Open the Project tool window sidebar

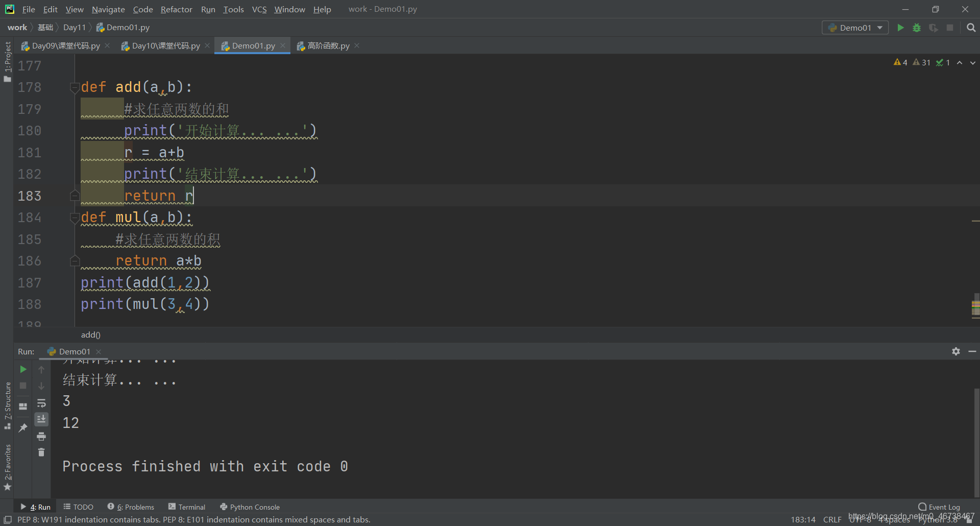(x=7, y=61)
